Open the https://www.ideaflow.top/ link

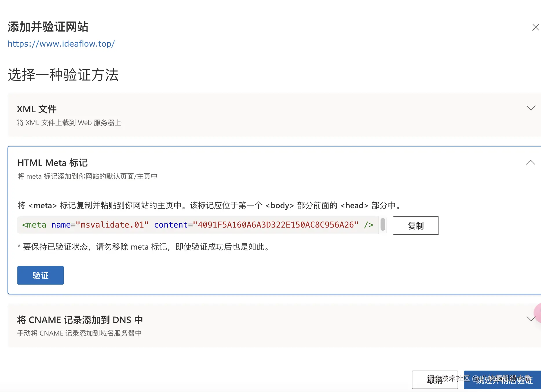tap(61, 44)
